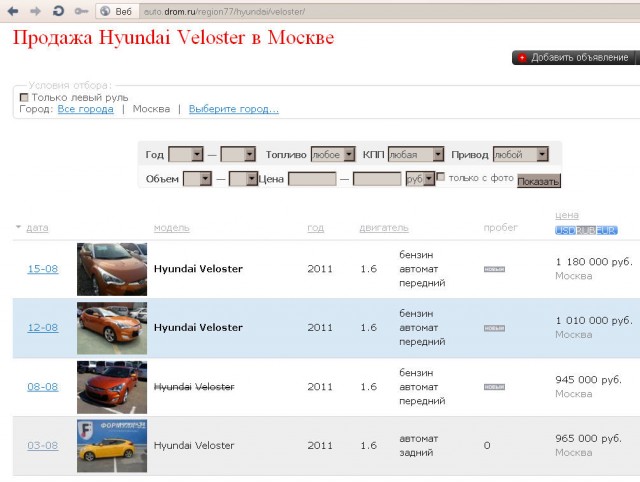Click the price 1 010 000 руб.
The width and height of the screenshot is (640, 482).
pos(594,321)
